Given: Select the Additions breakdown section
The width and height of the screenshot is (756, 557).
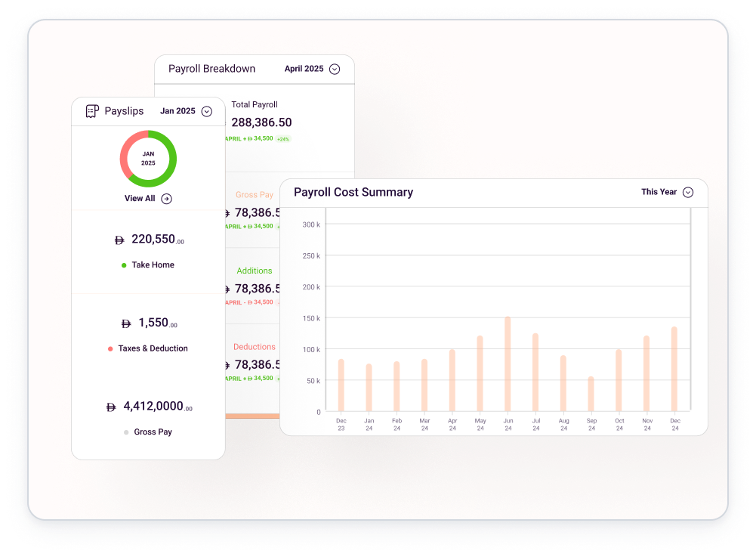Looking at the screenshot, I should click(x=255, y=271).
